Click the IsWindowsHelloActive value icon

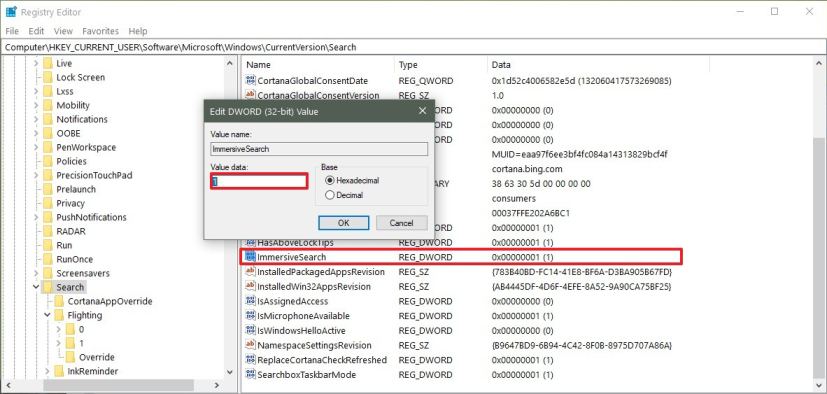click(251, 331)
